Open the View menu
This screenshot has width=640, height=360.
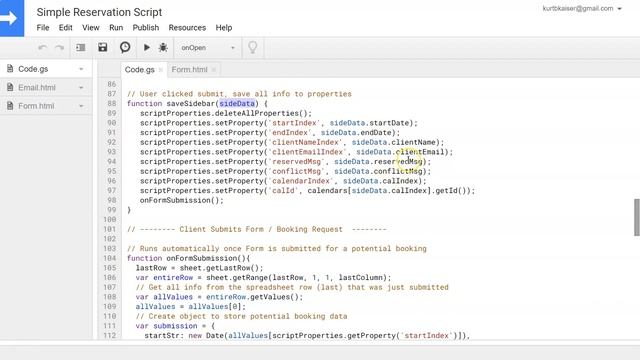coord(91,28)
